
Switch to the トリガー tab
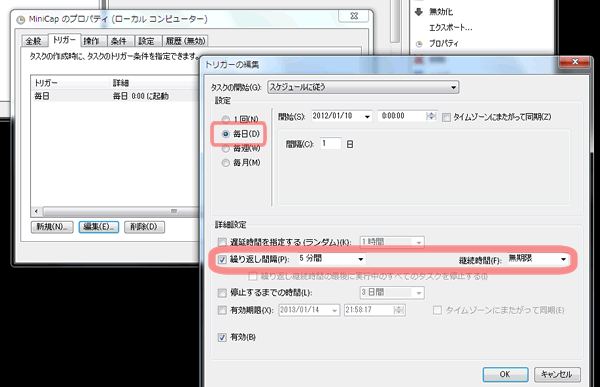click(64, 40)
